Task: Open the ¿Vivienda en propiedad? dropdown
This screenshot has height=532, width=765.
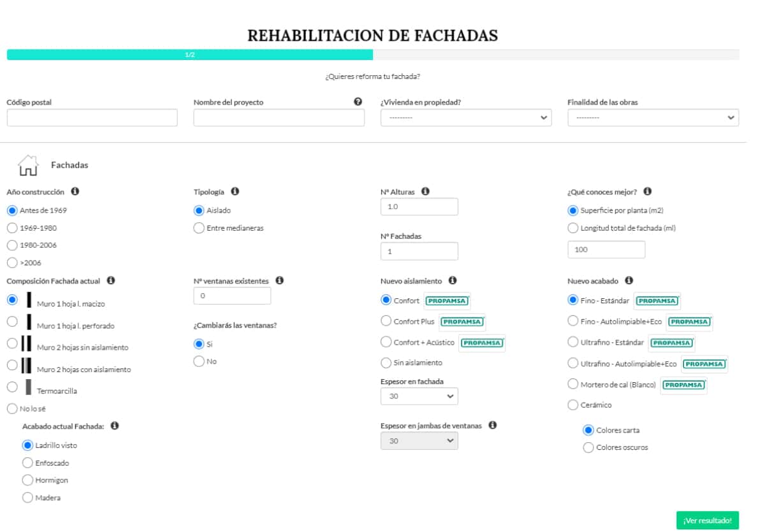Action: click(466, 117)
